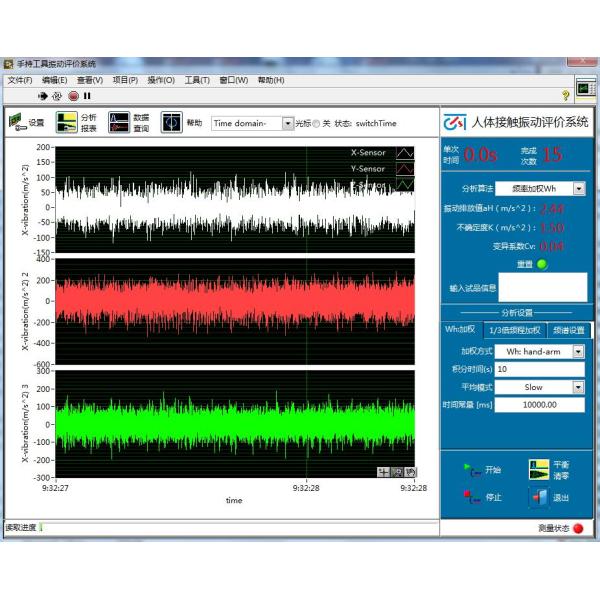The width and height of the screenshot is (600, 600).
Task: Open the 数据查询 data query icon
Action: tap(119, 122)
